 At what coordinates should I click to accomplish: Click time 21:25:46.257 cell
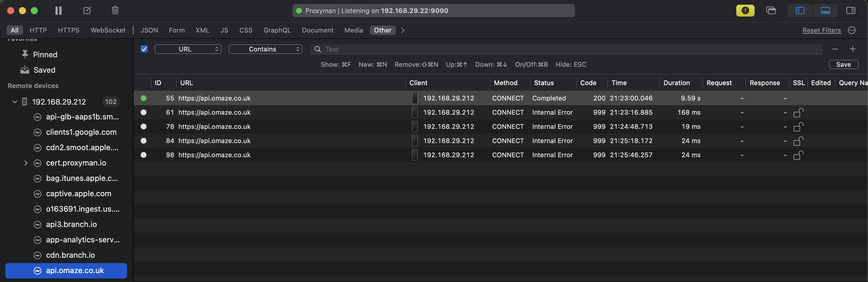(x=631, y=155)
